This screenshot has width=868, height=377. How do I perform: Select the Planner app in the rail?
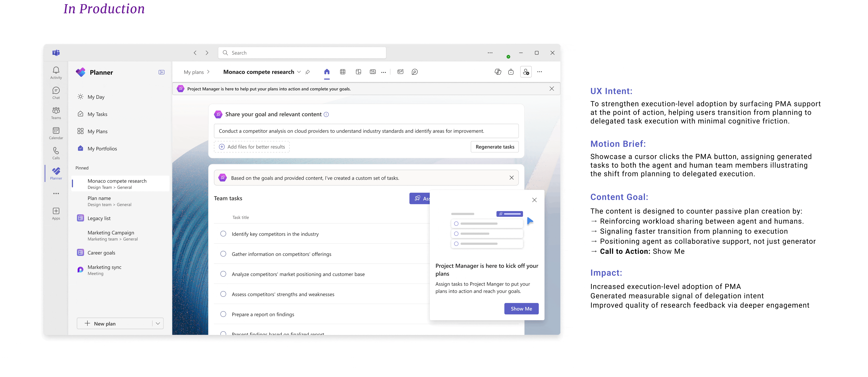point(56,173)
